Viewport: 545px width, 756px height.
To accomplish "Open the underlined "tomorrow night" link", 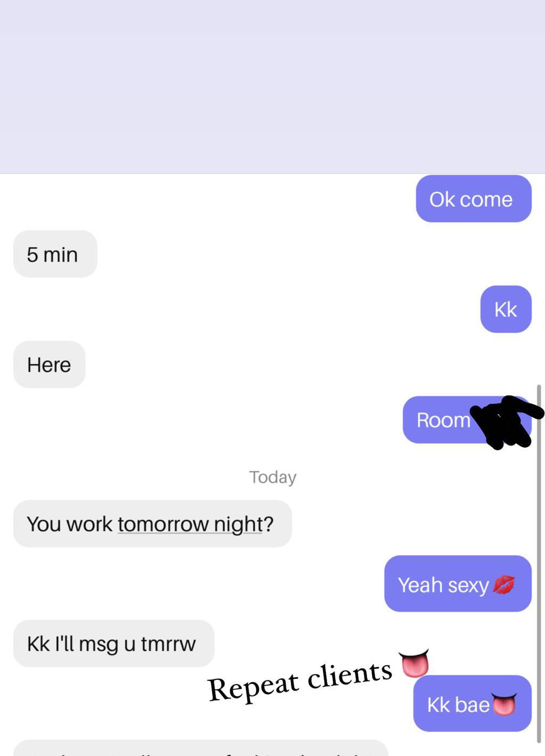I will pyautogui.click(x=190, y=524).
